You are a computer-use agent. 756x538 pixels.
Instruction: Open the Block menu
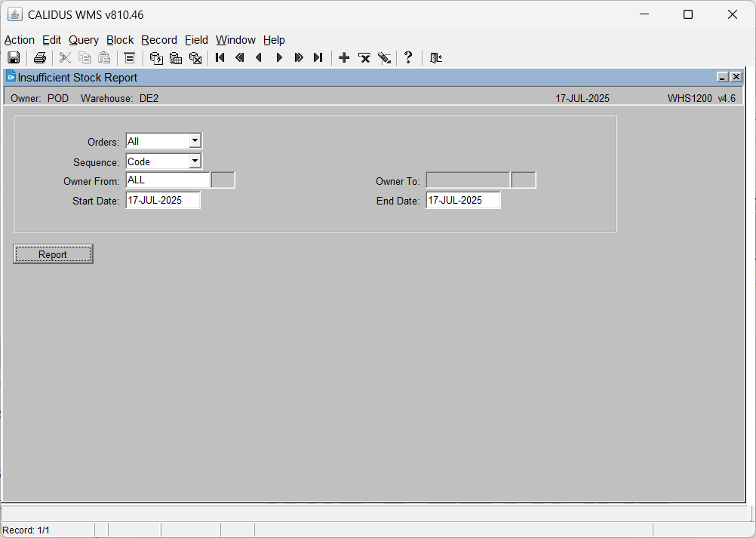[x=120, y=40]
